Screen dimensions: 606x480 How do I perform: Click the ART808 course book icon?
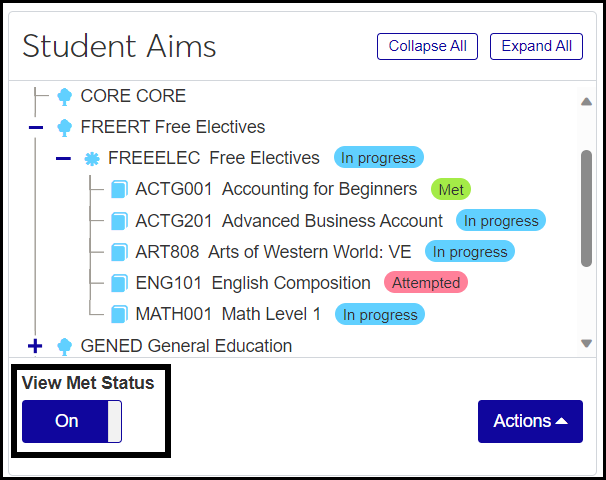click(x=120, y=252)
